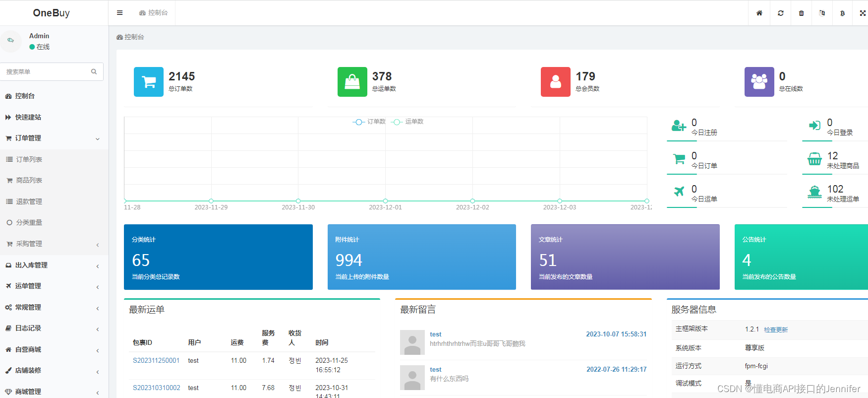Open waybill S202310310002 link

(157, 388)
